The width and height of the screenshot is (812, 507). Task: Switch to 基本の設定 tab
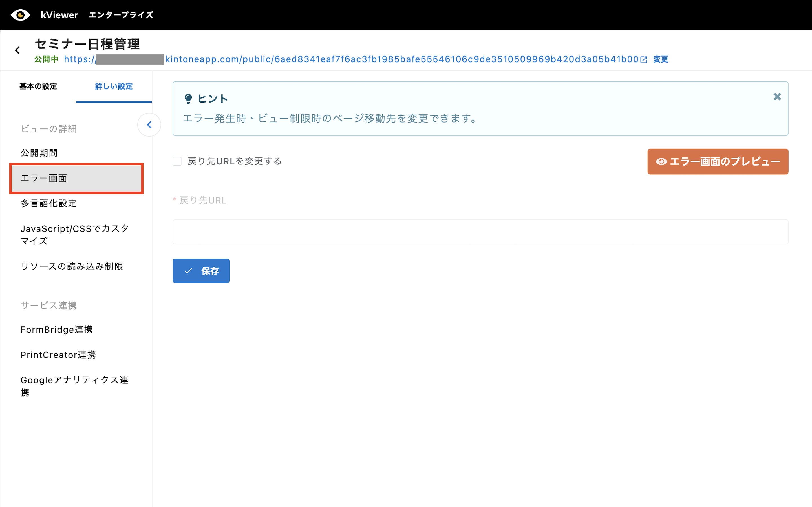tap(38, 86)
